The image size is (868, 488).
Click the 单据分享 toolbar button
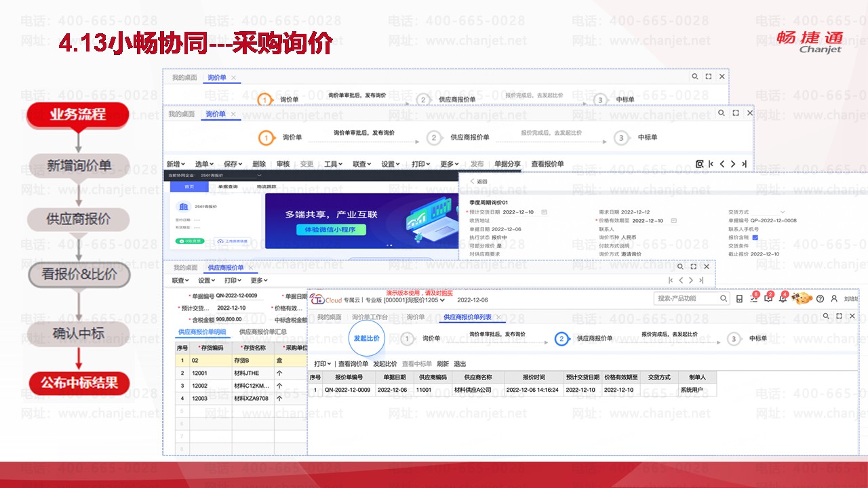tap(507, 164)
